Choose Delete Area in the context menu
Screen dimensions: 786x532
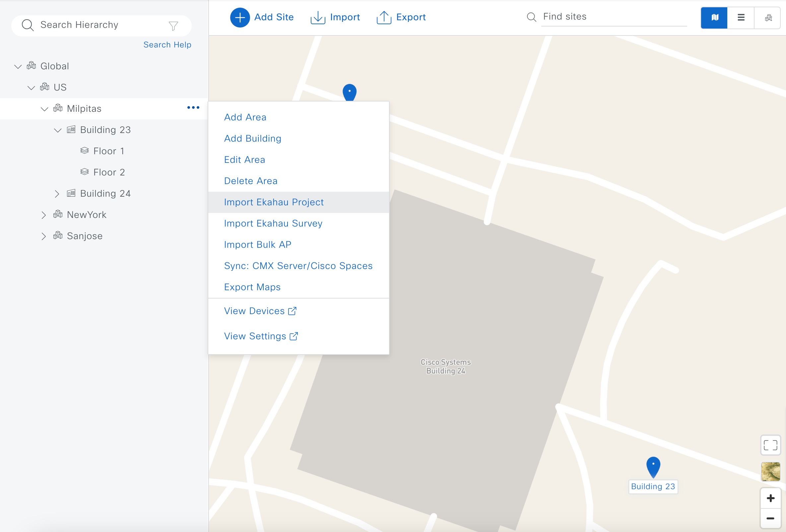(250, 181)
